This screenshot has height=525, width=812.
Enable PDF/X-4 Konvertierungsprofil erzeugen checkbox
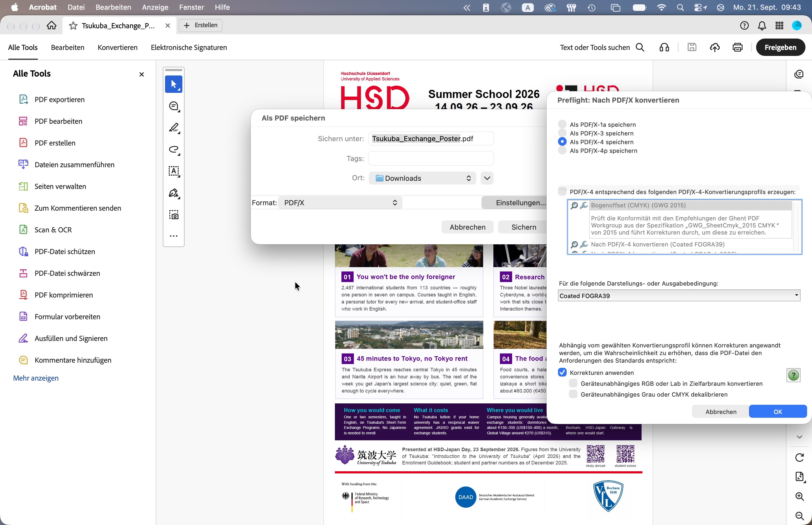tap(562, 191)
